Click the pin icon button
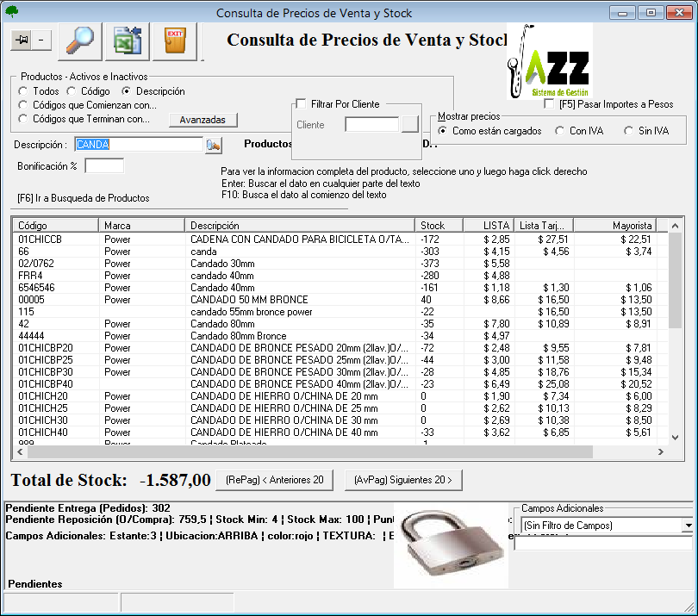The height and width of the screenshot is (616, 698). pyautogui.click(x=22, y=40)
